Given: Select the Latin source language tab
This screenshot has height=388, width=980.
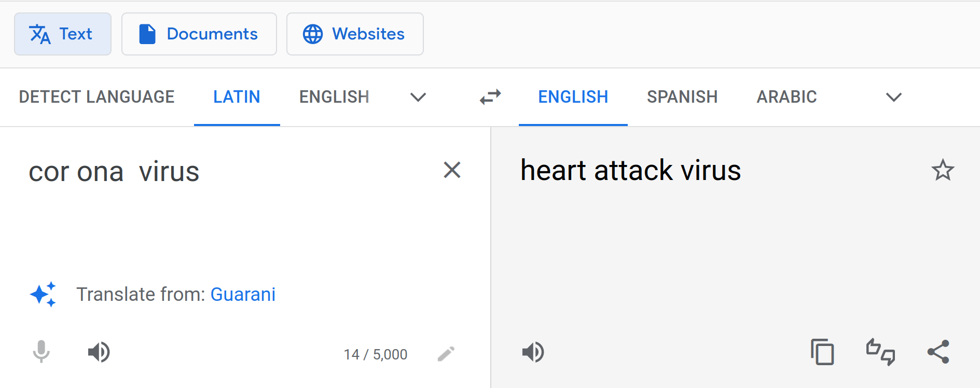Looking at the screenshot, I should pos(237,97).
